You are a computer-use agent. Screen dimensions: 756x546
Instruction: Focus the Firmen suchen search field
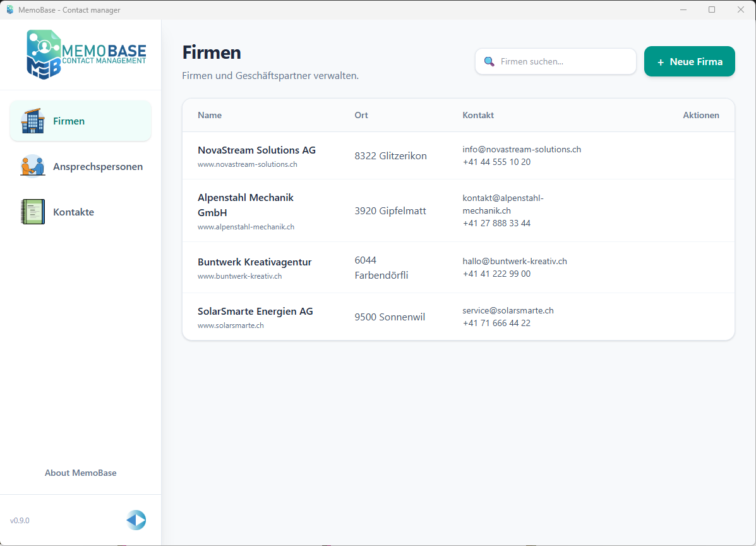(x=555, y=61)
